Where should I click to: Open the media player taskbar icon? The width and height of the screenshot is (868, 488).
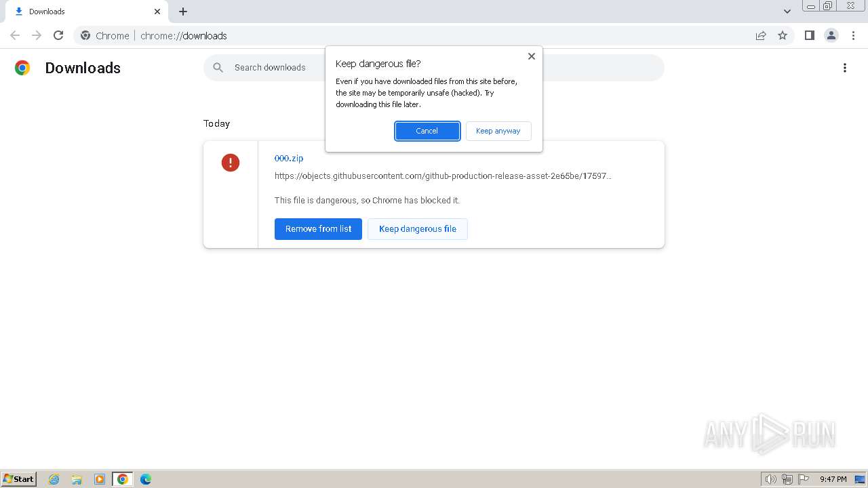100,479
